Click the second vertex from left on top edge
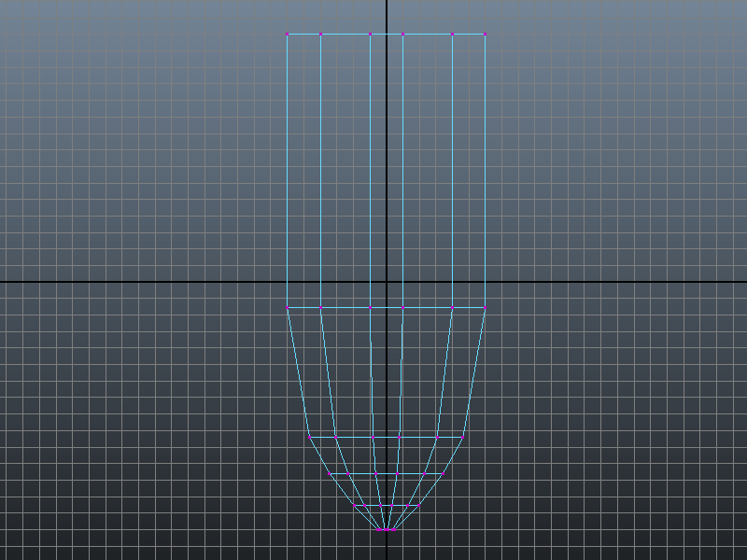Screen dimensions: 747x560 point(320,35)
